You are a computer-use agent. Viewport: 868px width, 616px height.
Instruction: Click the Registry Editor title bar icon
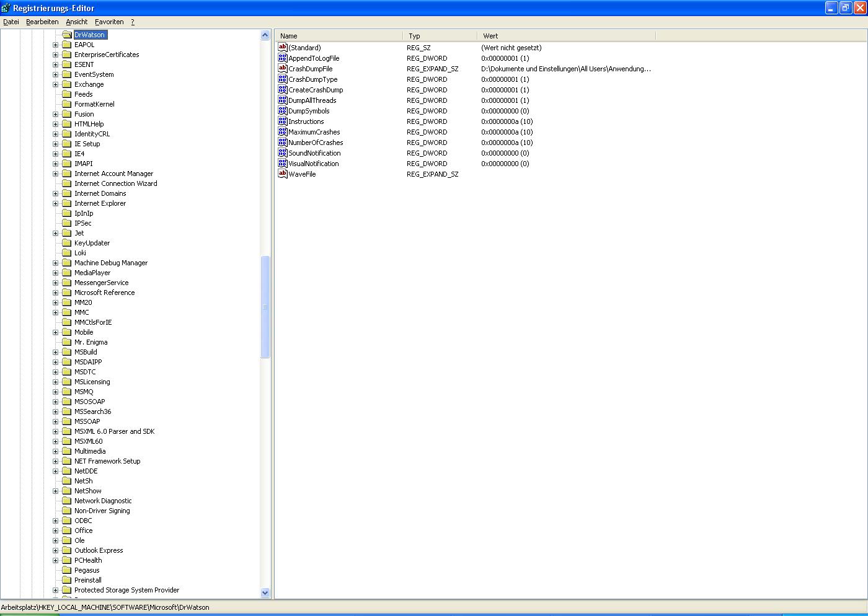click(6, 8)
